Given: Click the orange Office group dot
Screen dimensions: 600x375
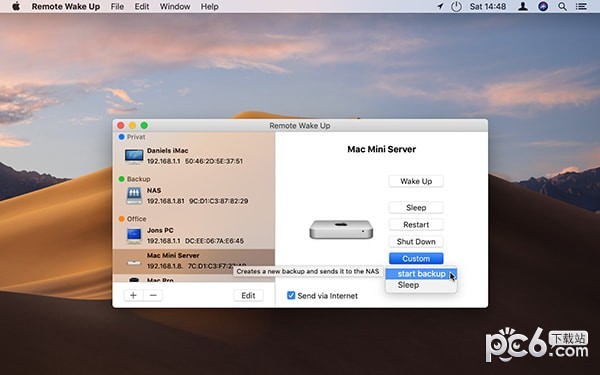Looking at the screenshot, I should coord(121,218).
